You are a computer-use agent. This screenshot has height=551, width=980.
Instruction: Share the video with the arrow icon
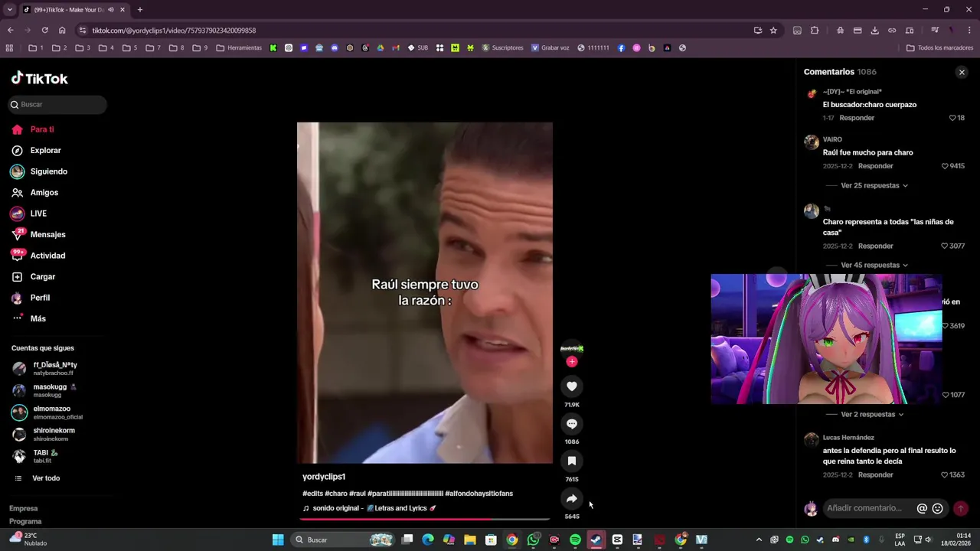[571, 498]
